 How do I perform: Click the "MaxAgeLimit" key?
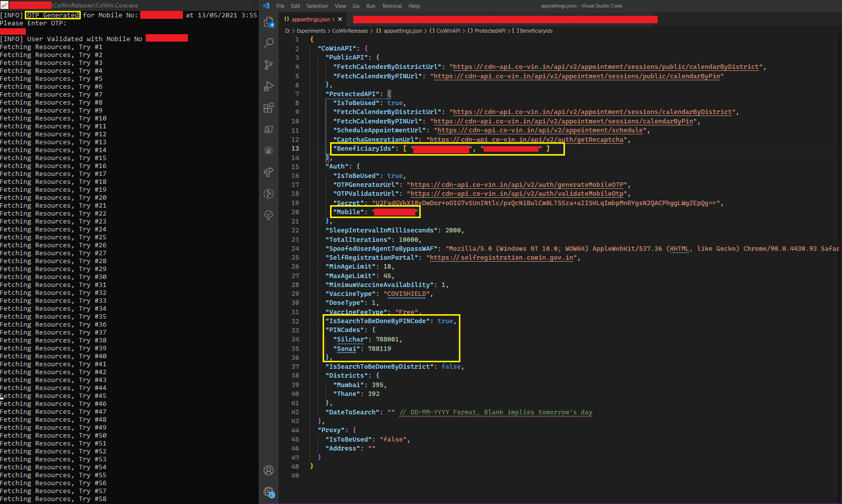coord(350,276)
